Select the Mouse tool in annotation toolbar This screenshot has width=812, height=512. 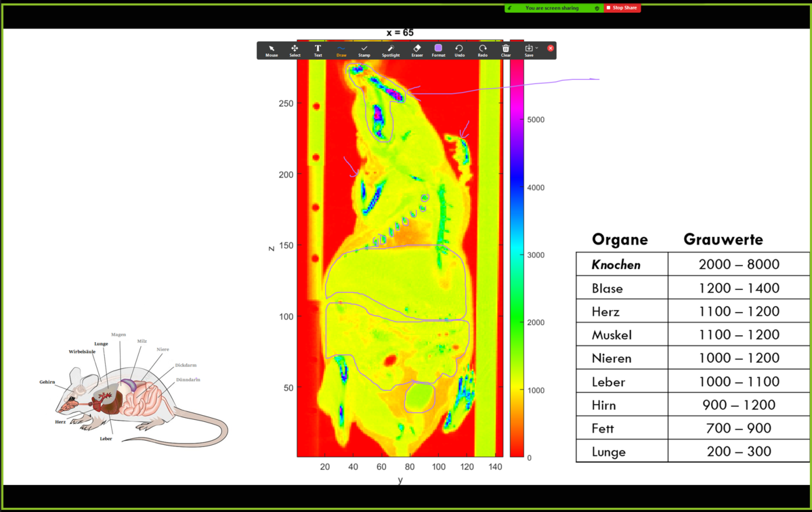point(272,50)
